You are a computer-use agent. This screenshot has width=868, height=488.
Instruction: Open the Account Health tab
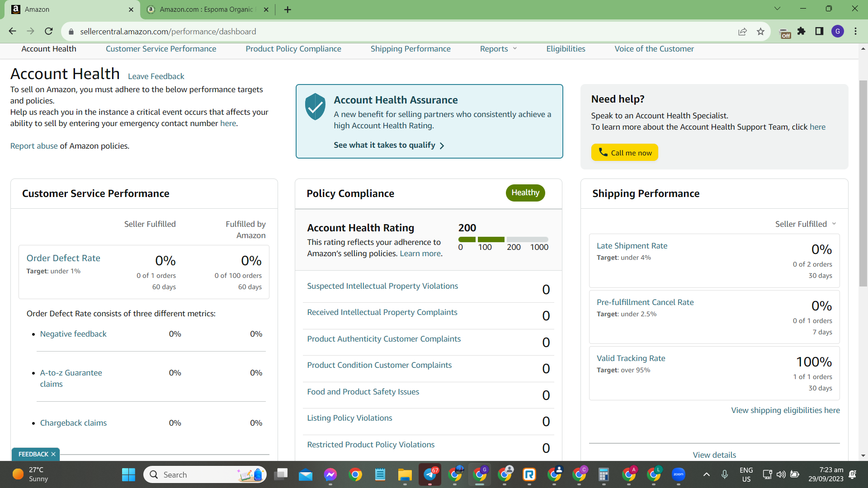[49, 49]
